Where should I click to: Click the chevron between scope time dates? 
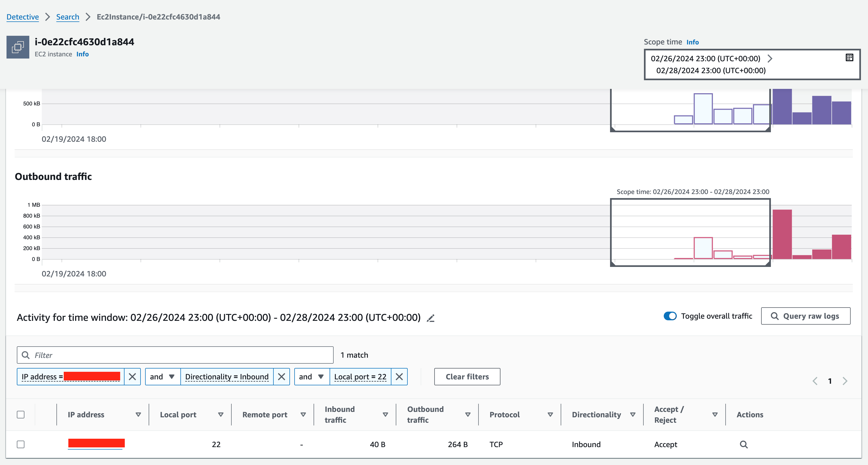click(770, 58)
